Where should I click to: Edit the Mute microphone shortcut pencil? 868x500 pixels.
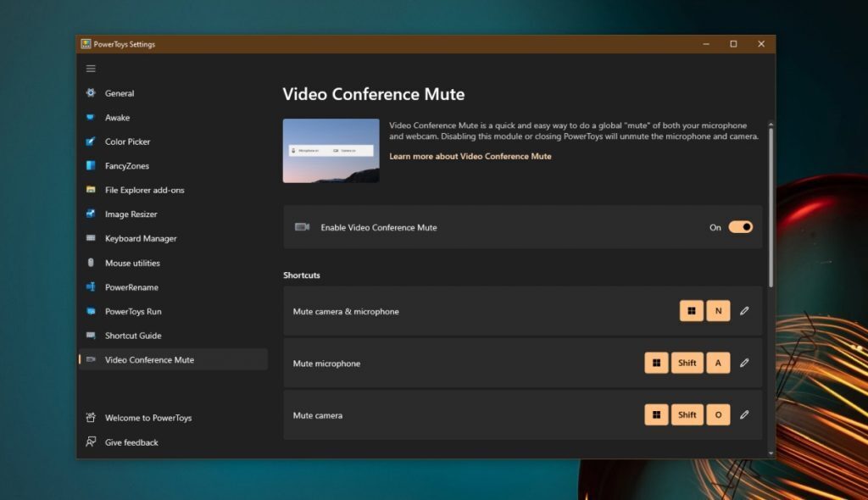(744, 363)
